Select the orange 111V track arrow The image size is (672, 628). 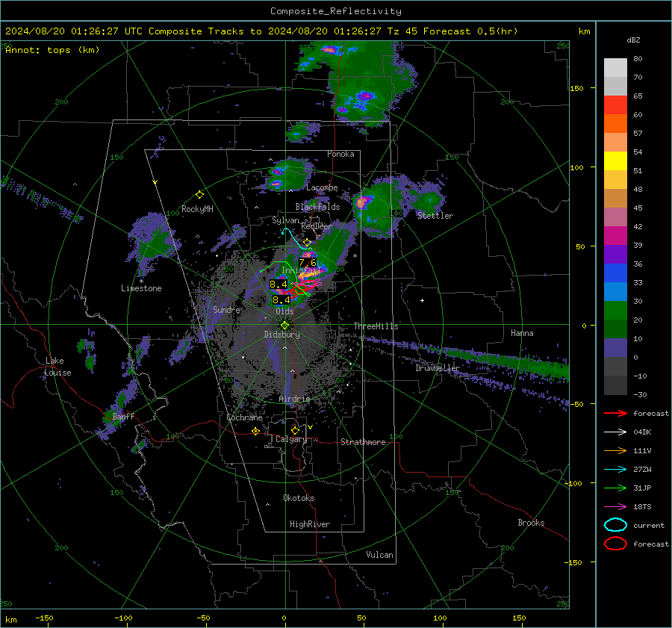click(x=615, y=450)
